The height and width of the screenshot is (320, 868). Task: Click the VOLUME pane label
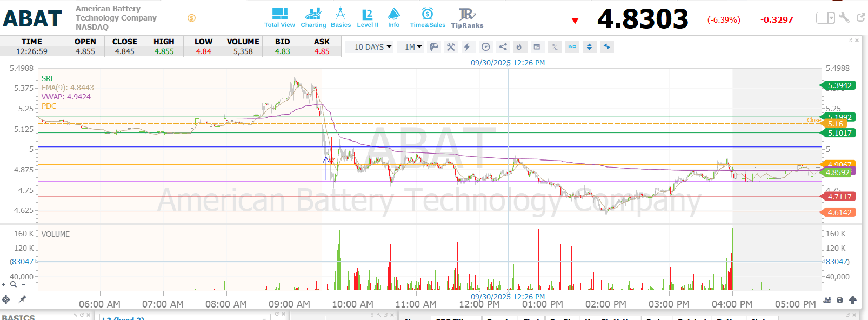coord(56,234)
